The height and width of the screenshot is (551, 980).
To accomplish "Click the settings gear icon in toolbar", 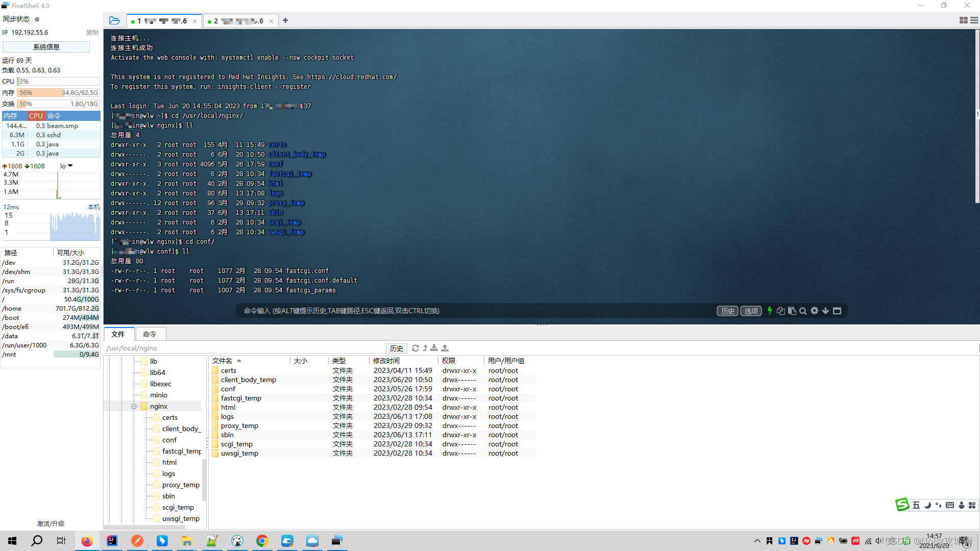I will 815,310.
